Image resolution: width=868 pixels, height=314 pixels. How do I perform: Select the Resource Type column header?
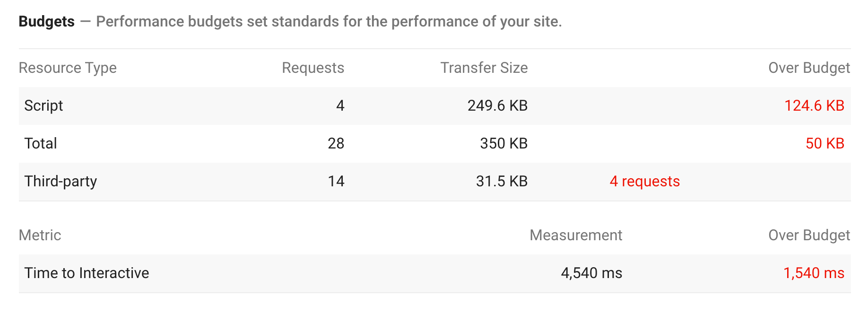[68, 68]
